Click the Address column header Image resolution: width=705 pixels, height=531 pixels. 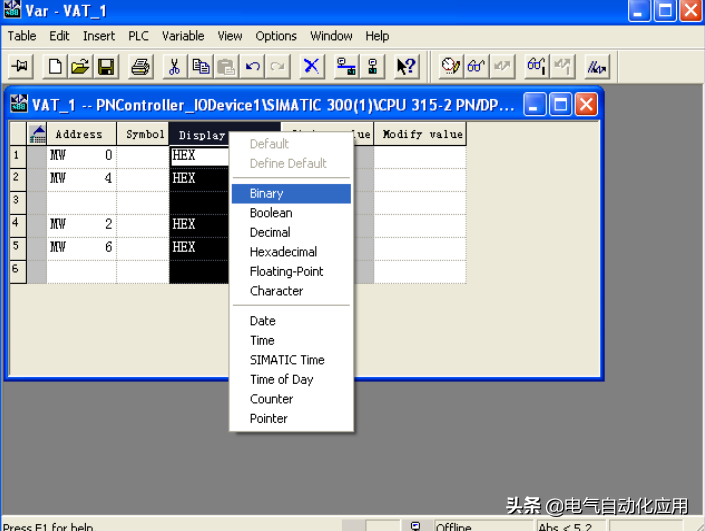(x=79, y=134)
